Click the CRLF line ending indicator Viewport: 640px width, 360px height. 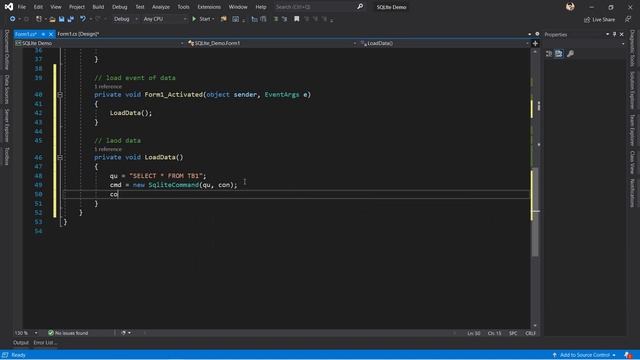pos(531,333)
